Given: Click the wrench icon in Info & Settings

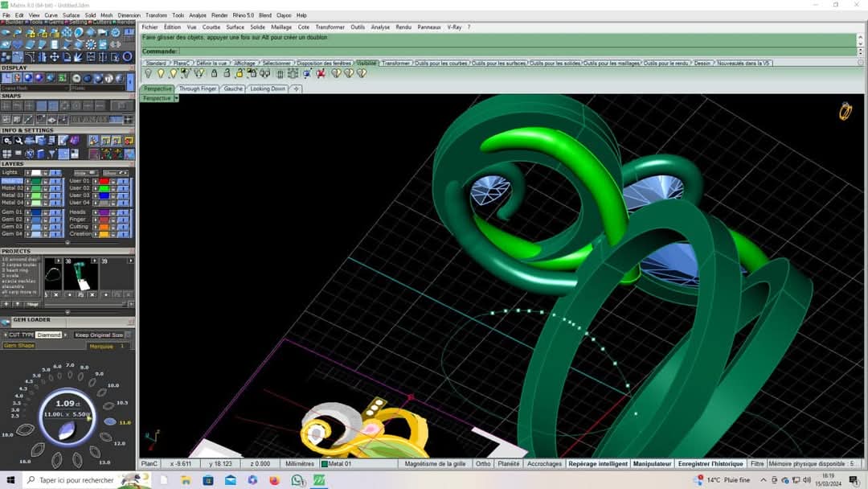Looking at the screenshot, I should coord(19,141).
